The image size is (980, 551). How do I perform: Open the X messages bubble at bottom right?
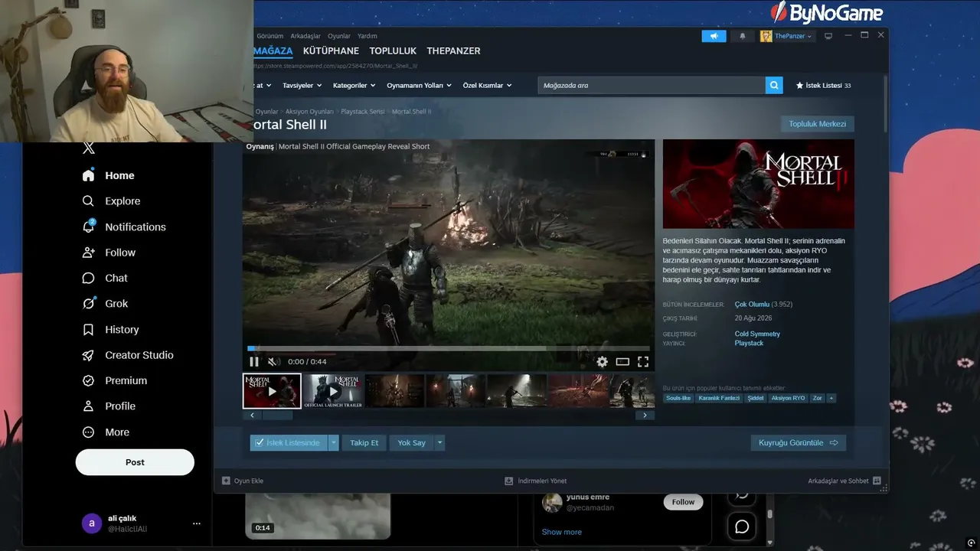click(x=742, y=527)
